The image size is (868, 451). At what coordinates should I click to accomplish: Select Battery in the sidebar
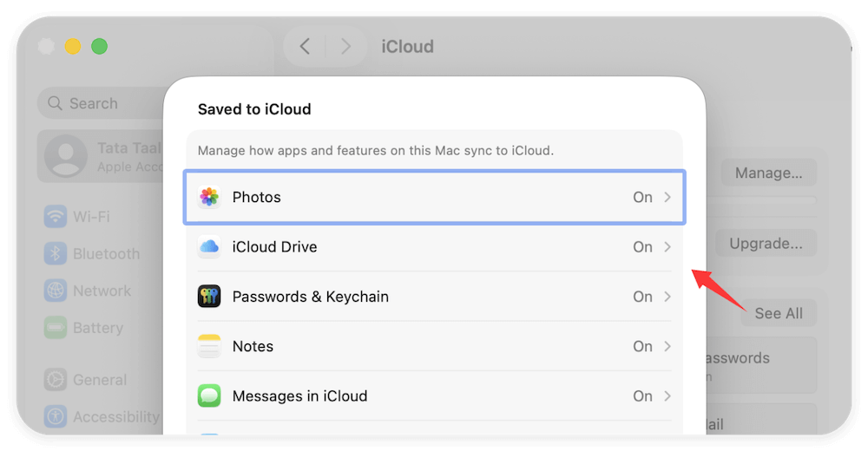97,328
